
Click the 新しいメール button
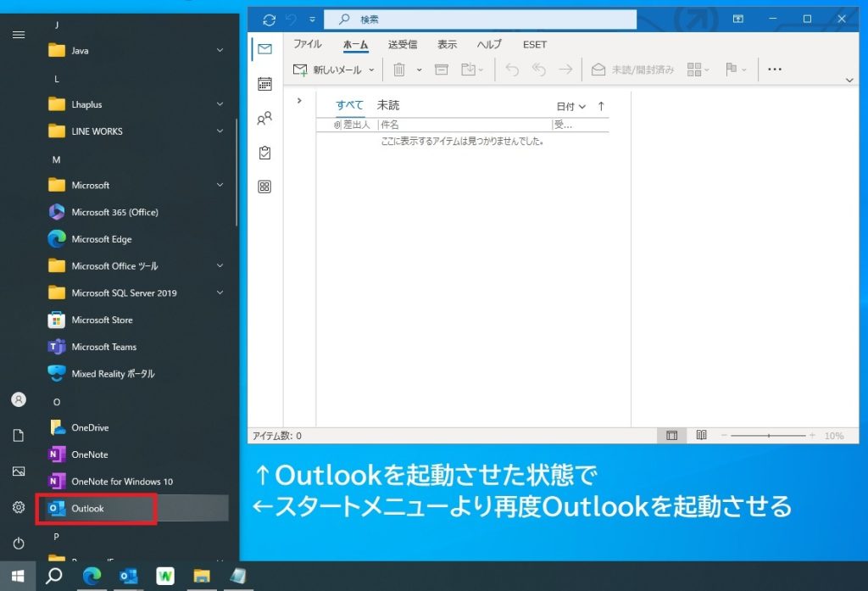point(327,70)
